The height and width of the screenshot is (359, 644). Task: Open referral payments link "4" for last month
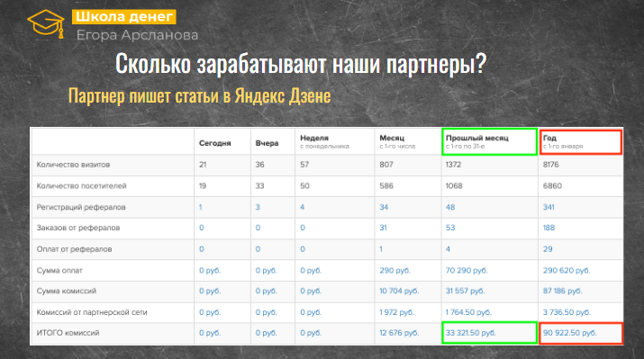click(448, 249)
